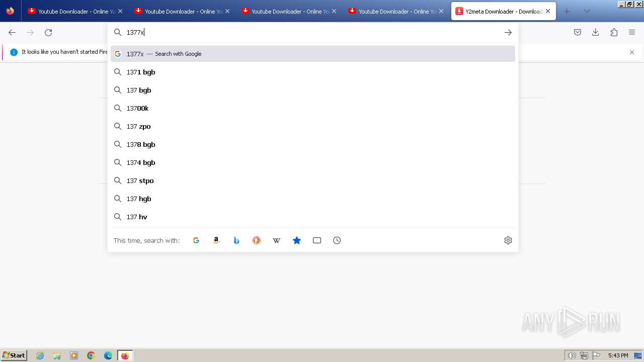Close the fourth Youtube Downloader tab
Image resolution: width=644 pixels, height=362 pixels.
tap(441, 11)
